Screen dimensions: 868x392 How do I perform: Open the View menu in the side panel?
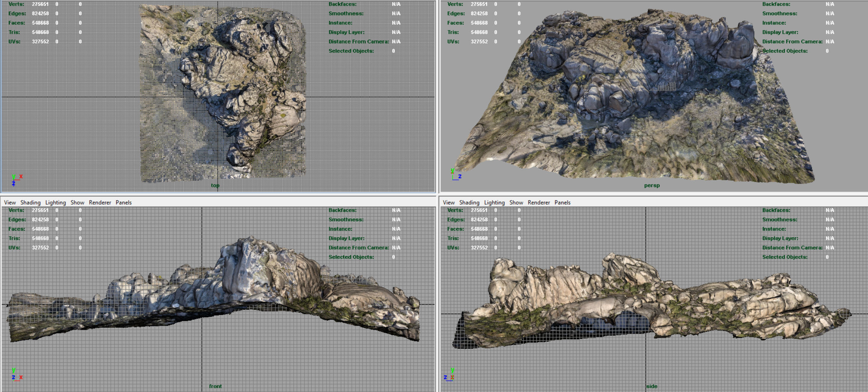[449, 202]
